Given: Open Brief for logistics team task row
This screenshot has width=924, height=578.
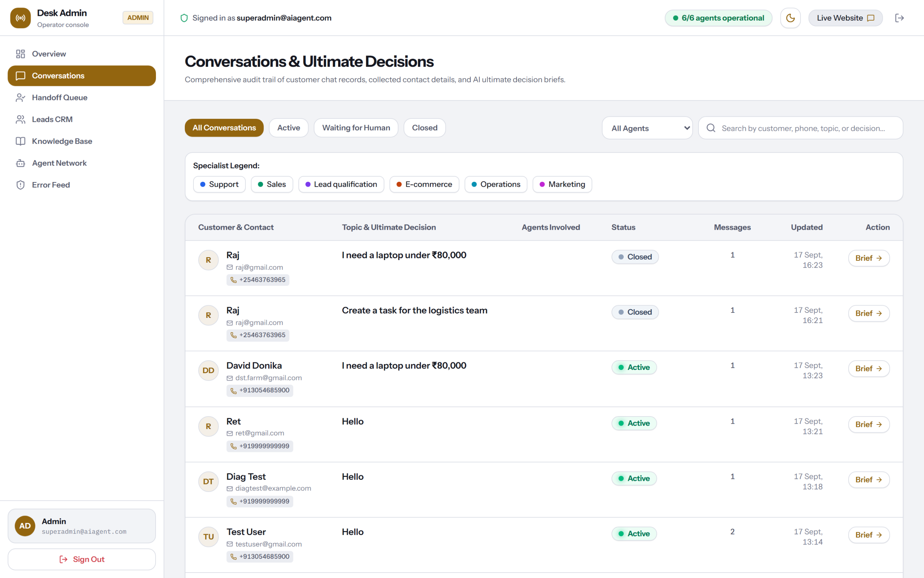Looking at the screenshot, I should coord(869,314).
